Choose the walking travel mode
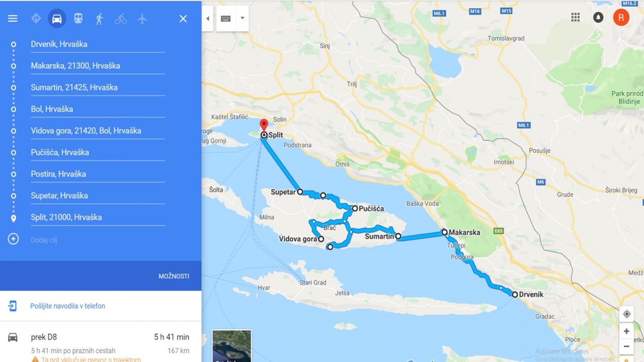Image resolution: width=644 pixels, height=362 pixels. click(x=99, y=18)
